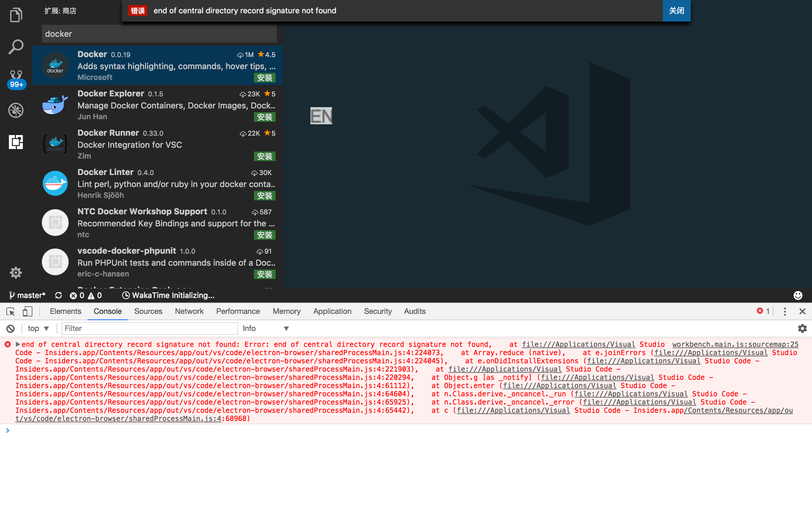The image size is (812, 506).
Task: Toggle the device emulation toolbar
Action: coord(28,311)
